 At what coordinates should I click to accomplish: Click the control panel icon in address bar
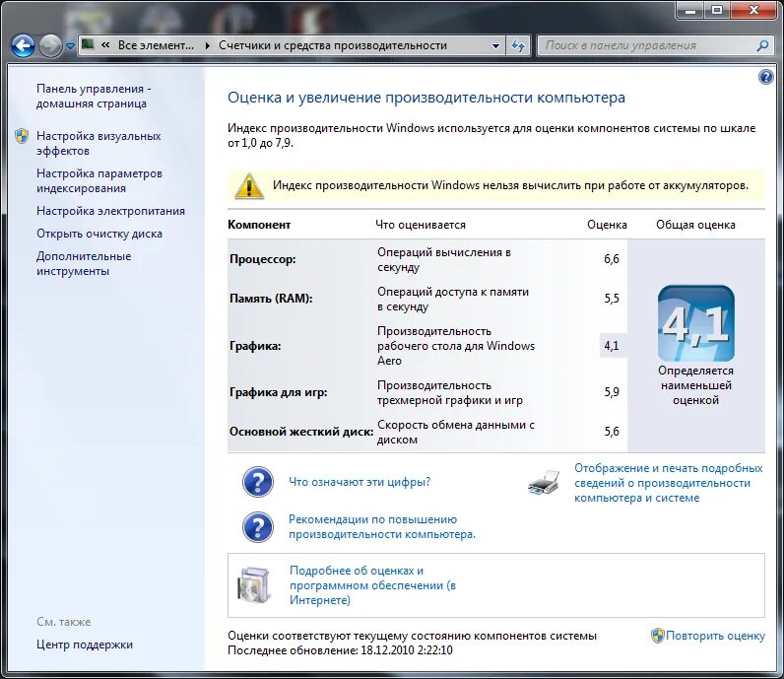point(88,45)
